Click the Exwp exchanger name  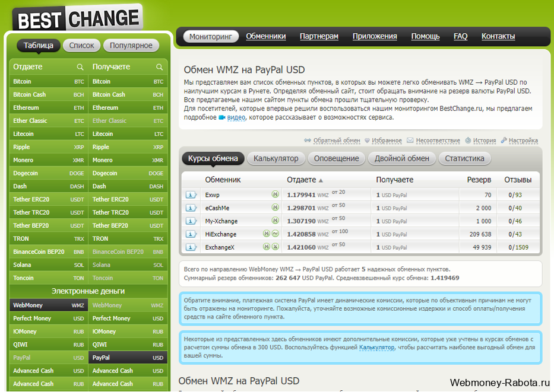213,195
